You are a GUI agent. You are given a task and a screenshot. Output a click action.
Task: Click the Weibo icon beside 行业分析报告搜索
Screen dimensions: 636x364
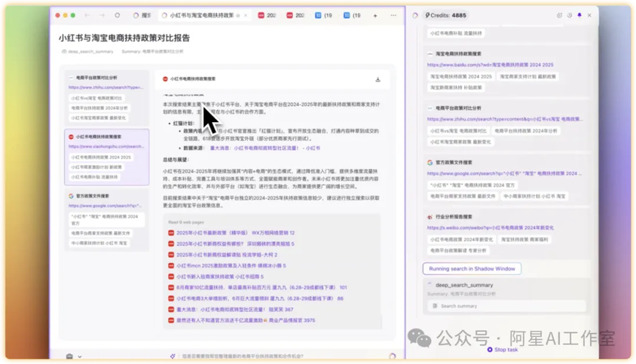[430, 217]
